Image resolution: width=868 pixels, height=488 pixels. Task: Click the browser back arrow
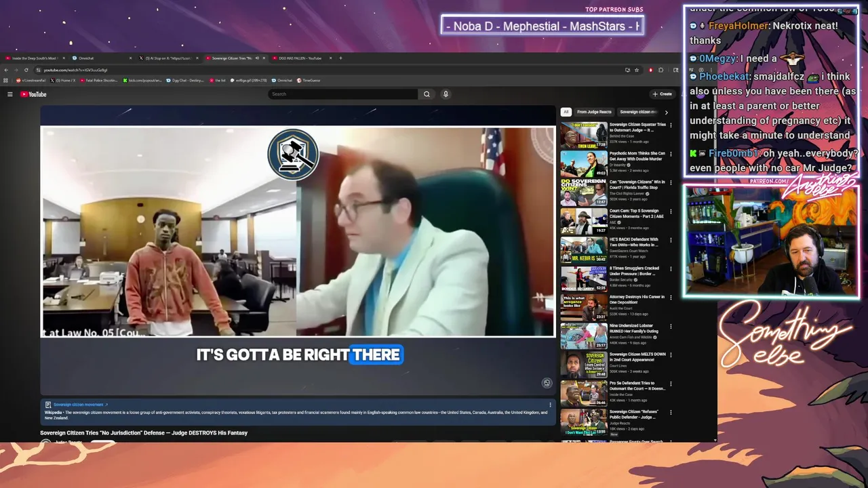6,70
